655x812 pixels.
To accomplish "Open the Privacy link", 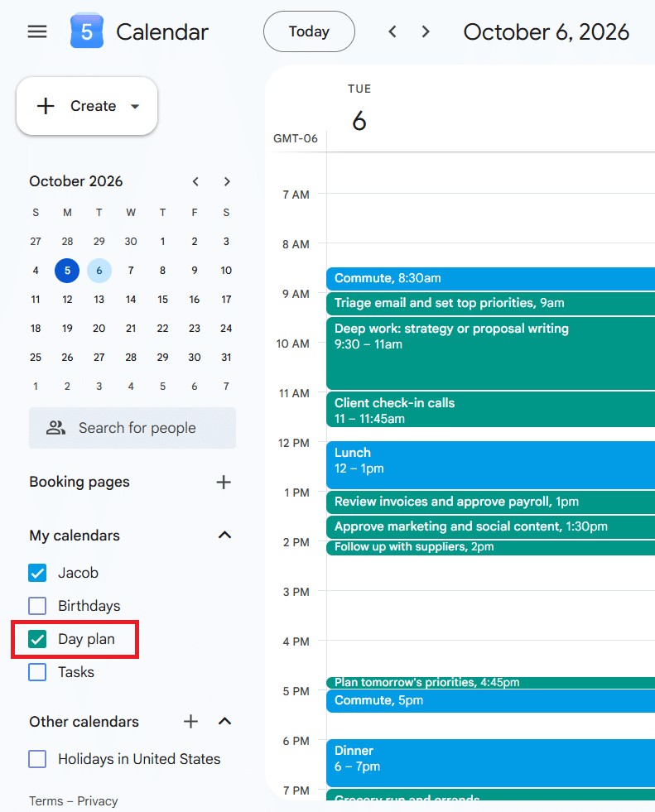I will coord(98,801).
